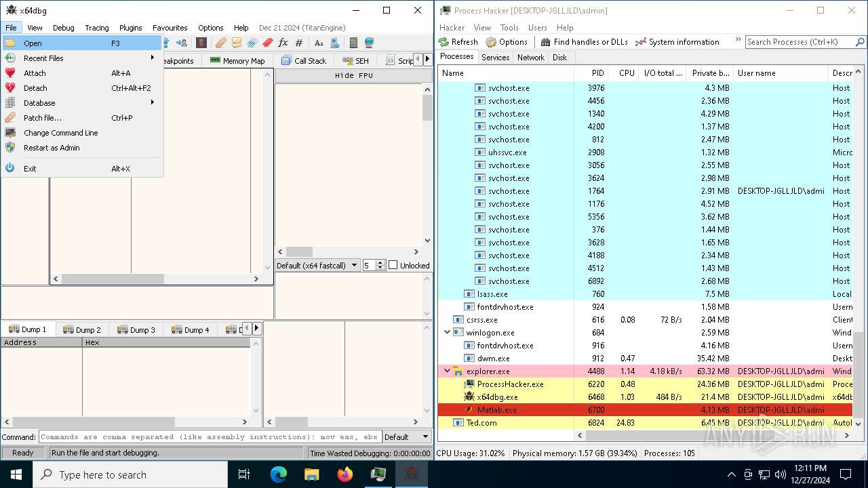Choose Patch file... from File menu

click(x=81, y=118)
